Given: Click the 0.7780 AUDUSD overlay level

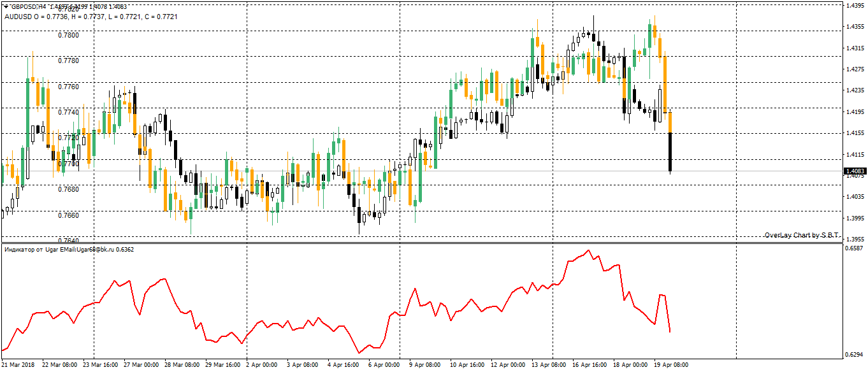Looking at the screenshot, I should [x=69, y=61].
